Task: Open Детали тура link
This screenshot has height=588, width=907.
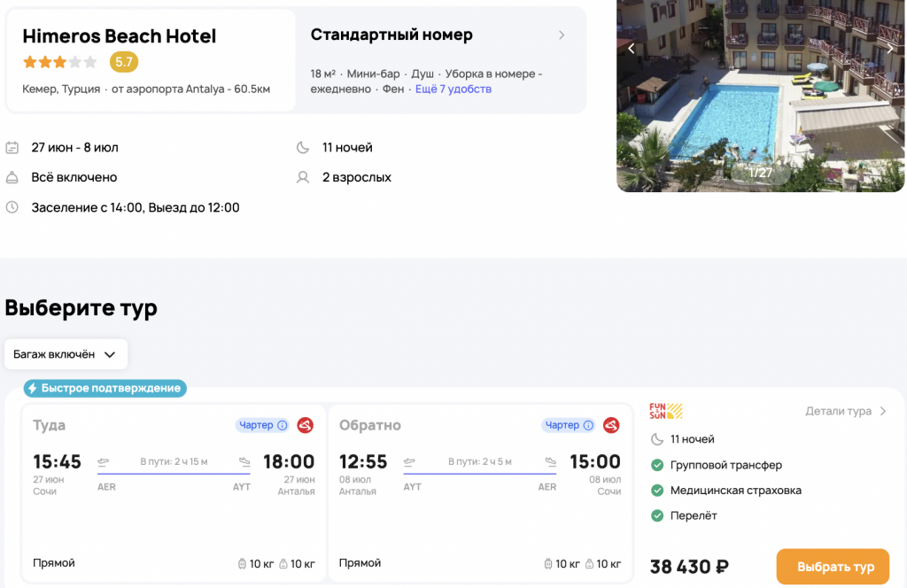Action: (x=845, y=411)
